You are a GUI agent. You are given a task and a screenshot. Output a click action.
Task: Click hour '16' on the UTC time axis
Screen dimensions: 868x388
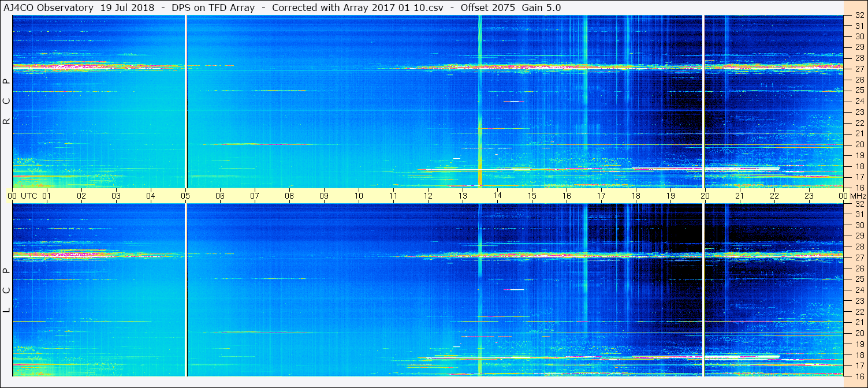[567, 196]
